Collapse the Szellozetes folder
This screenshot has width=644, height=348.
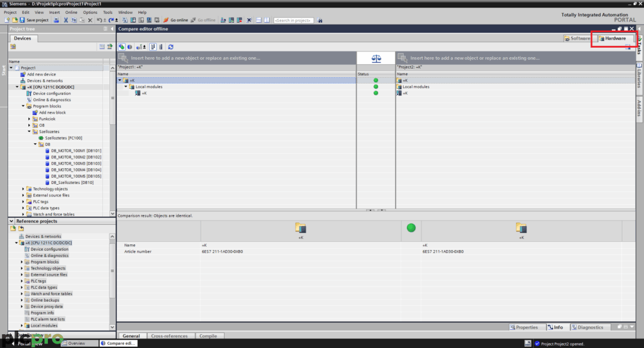[x=29, y=132]
